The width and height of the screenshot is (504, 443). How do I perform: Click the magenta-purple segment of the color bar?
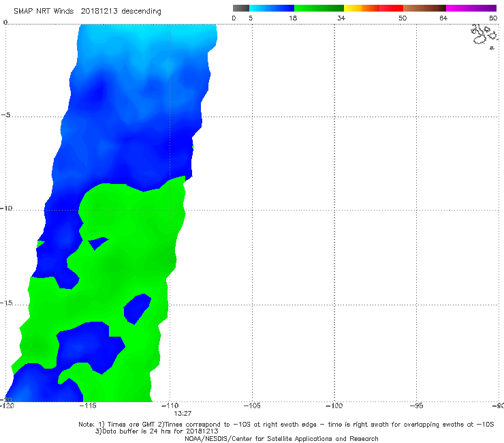coord(471,8)
